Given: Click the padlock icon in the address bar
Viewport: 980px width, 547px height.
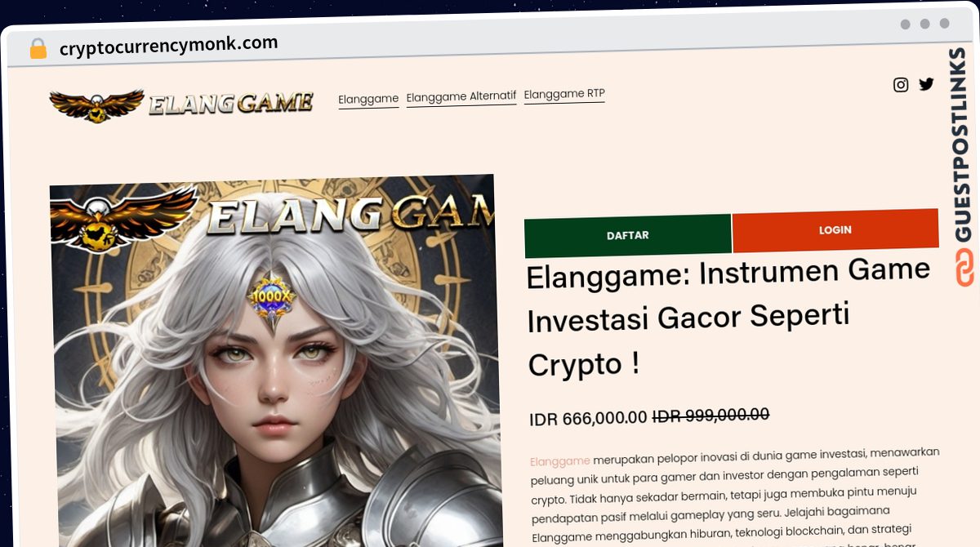Looking at the screenshot, I should tap(38, 49).
